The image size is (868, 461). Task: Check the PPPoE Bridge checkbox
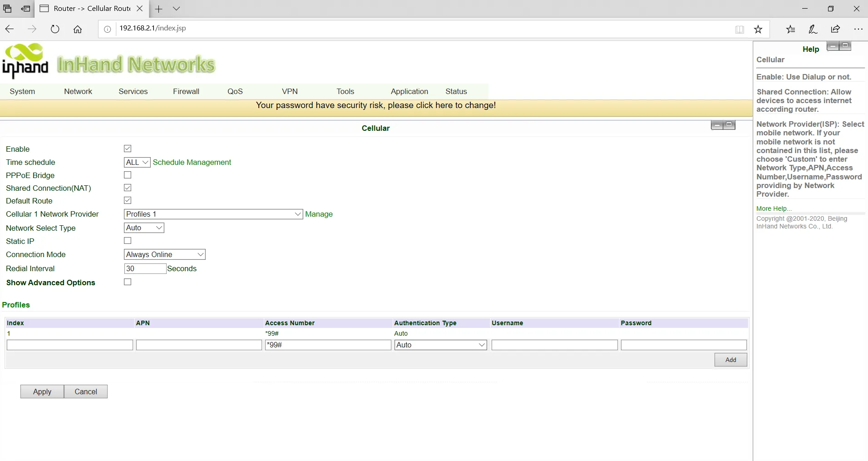coord(128,175)
